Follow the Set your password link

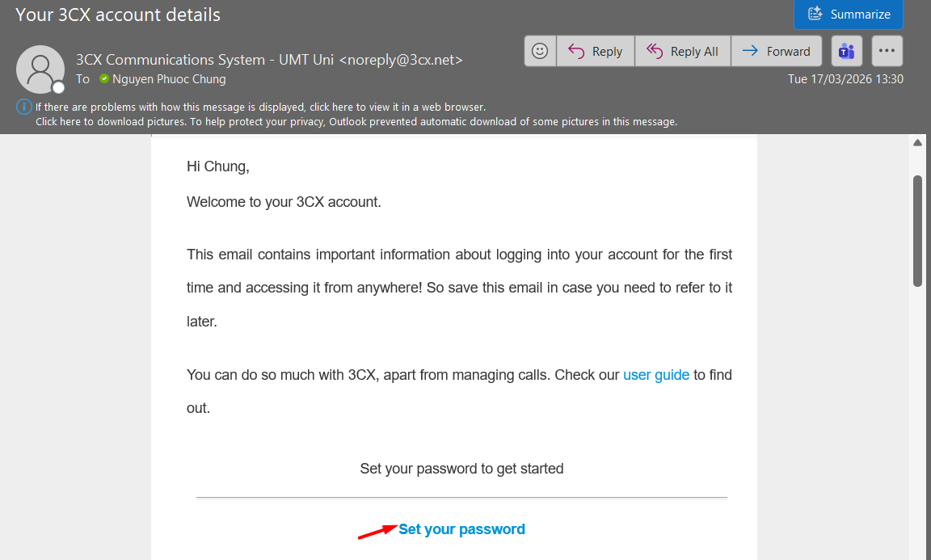point(461,529)
